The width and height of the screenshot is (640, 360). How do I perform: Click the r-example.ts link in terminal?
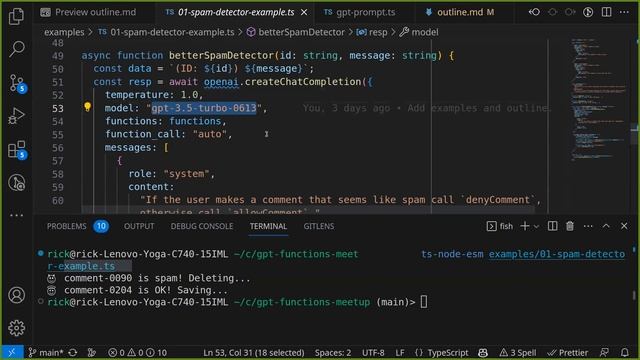(81, 266)
